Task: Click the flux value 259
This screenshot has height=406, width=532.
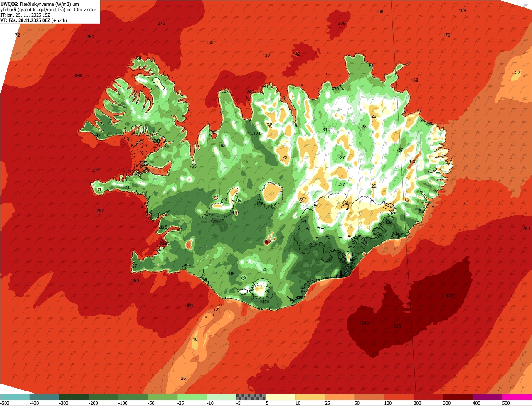Action: coord(135,281)
